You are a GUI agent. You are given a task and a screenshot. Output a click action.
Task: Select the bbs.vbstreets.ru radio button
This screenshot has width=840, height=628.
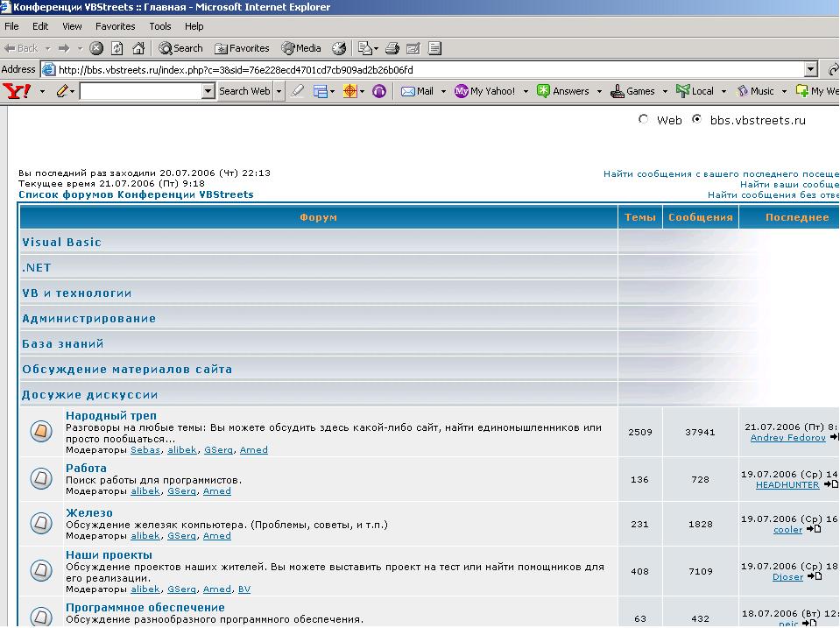[x=696, y=119]
